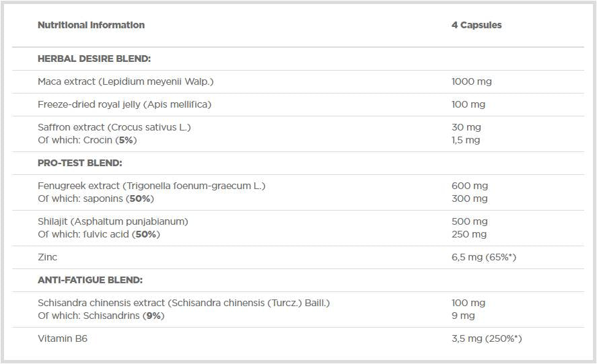Click the Zinc 6,5 mg (65%*) value

click(x=483, y=257)
